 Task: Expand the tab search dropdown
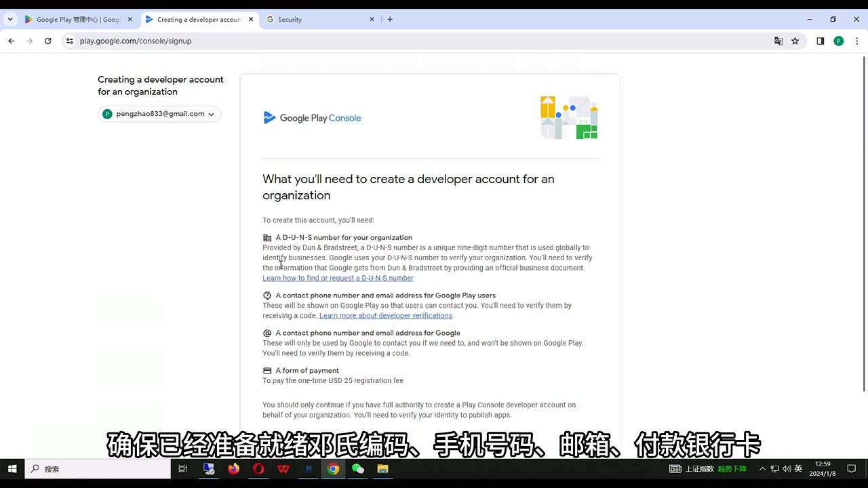(10, 19)
